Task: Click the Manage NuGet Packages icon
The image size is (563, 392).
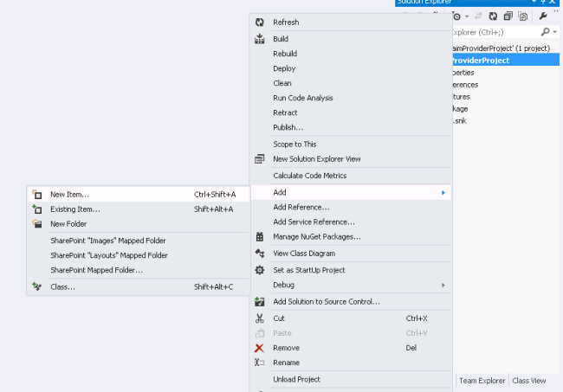Action: 259,236
